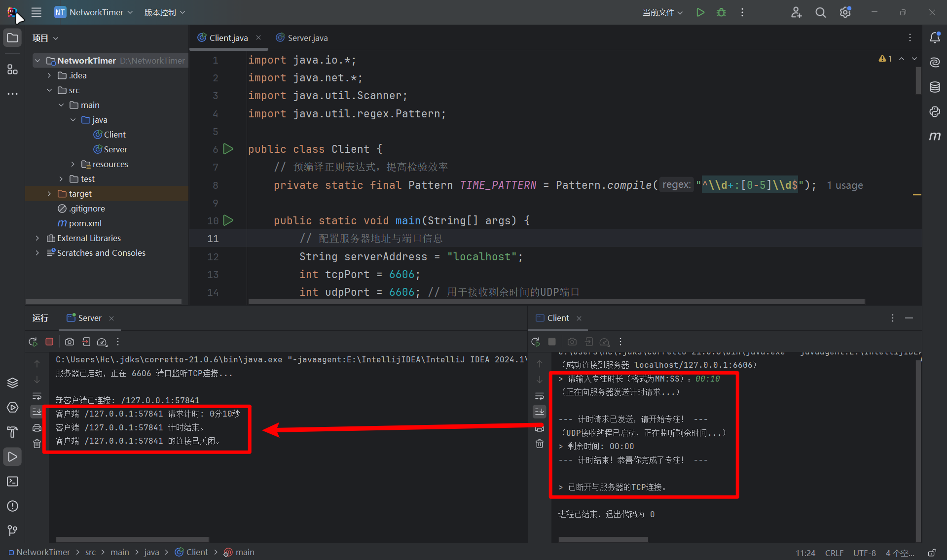The image size is (947, 560).
Task: Toggle the Project tool window folder button
Action: coord(12,38)
